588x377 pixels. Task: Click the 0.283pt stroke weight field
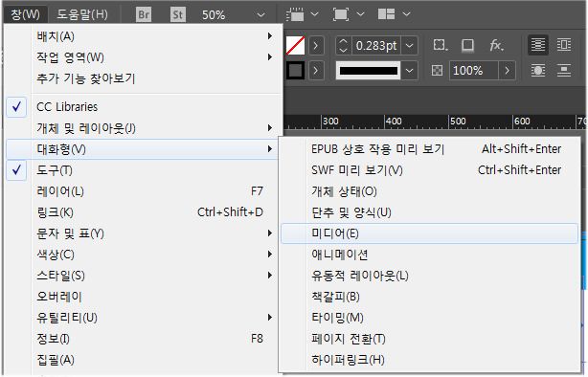pos(376,46)
